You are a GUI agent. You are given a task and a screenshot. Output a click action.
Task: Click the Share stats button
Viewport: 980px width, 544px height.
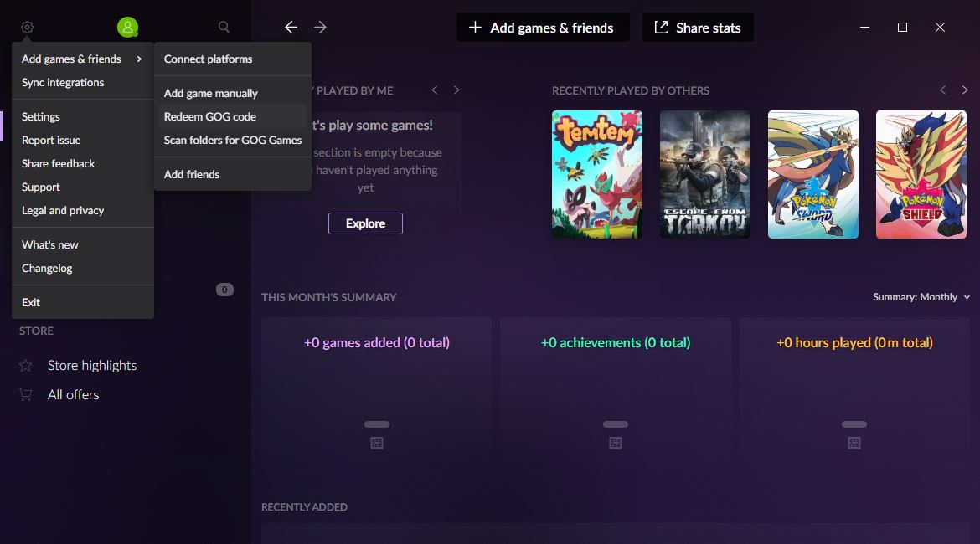pos(698,28)
